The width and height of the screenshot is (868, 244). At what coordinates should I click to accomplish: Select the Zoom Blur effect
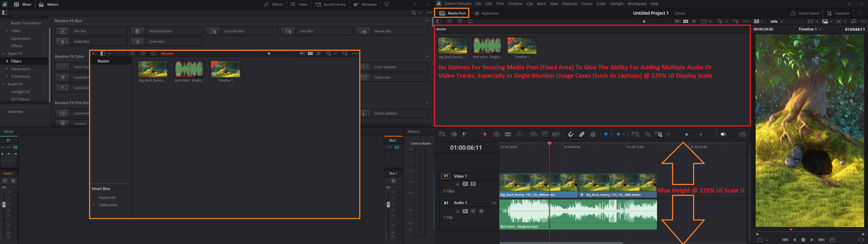[166, 41]
